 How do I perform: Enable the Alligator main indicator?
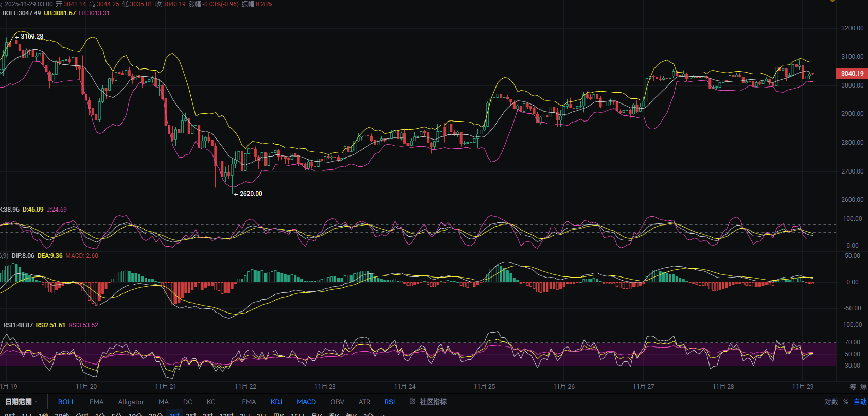pyautogui.click(x=131, y=402)
